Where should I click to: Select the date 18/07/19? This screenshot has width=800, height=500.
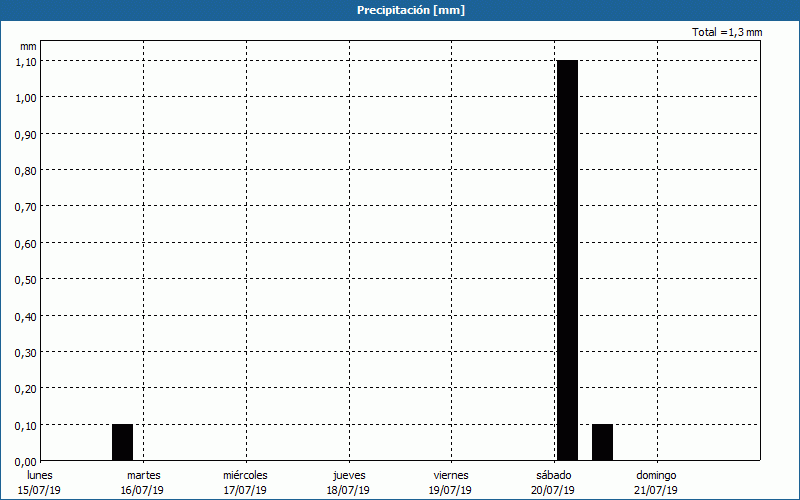[x=348, y=490]
